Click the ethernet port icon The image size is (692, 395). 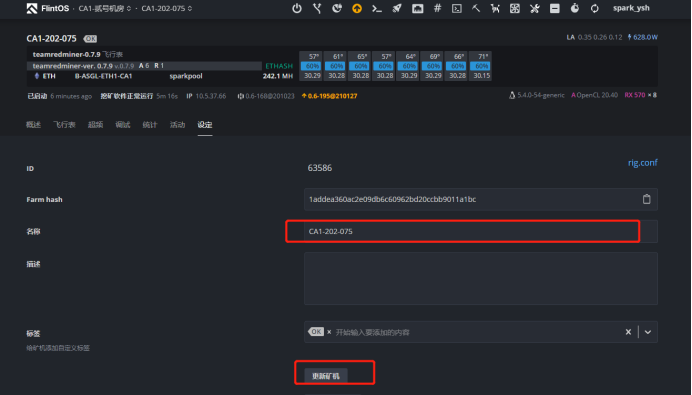[x=417, y=8]
